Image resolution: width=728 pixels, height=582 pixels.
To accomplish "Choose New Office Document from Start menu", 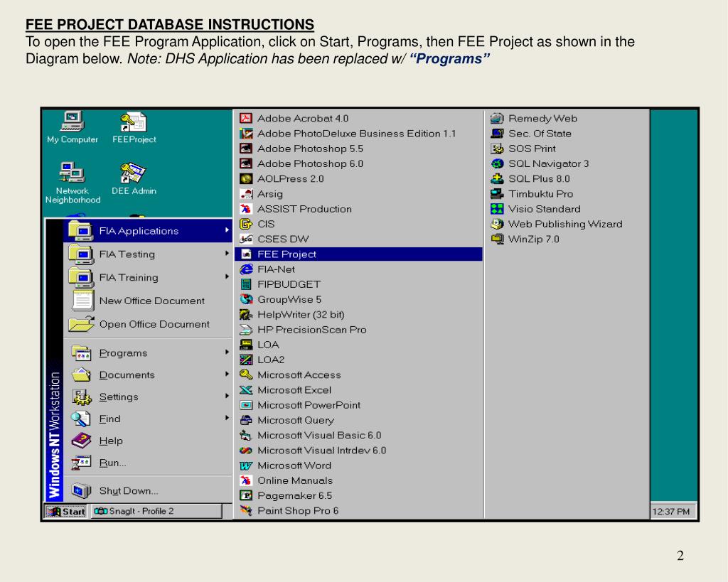I will click(x=148, y=301).
